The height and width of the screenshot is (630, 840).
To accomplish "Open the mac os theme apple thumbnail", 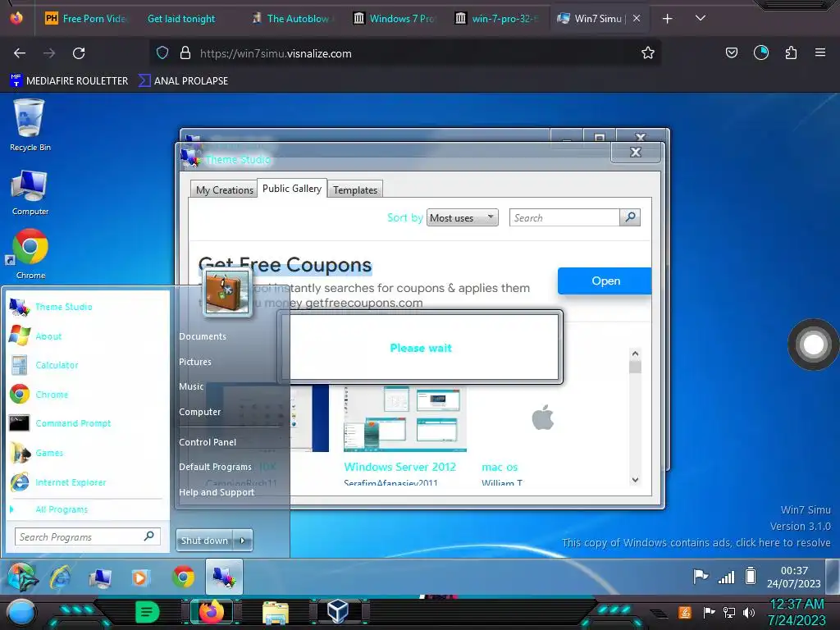I will point(542,418).
